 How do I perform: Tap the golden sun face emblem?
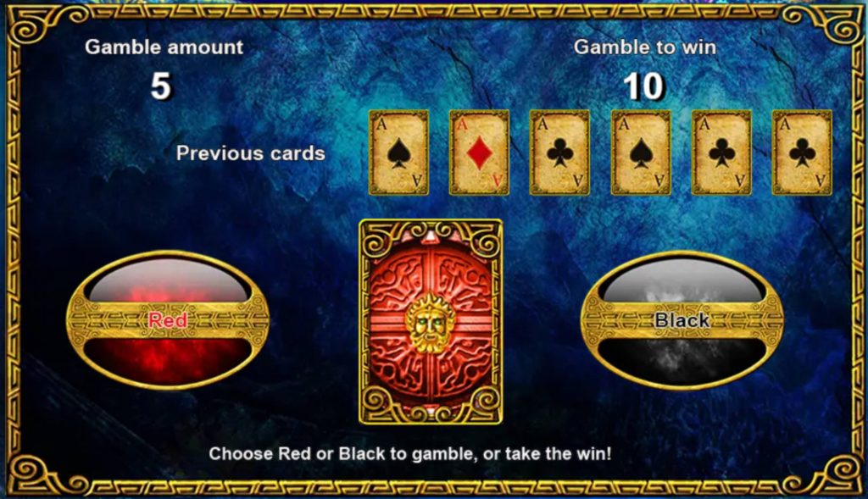point(431,324)
